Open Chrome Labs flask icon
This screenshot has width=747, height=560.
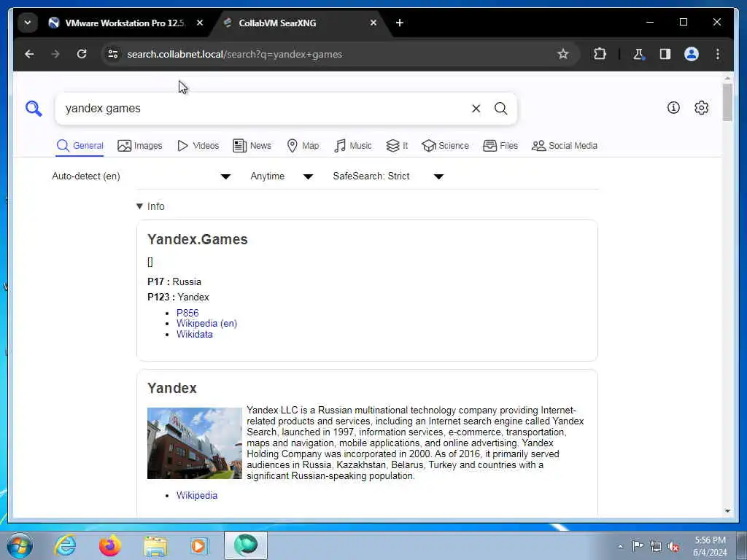tap(638, 54)
